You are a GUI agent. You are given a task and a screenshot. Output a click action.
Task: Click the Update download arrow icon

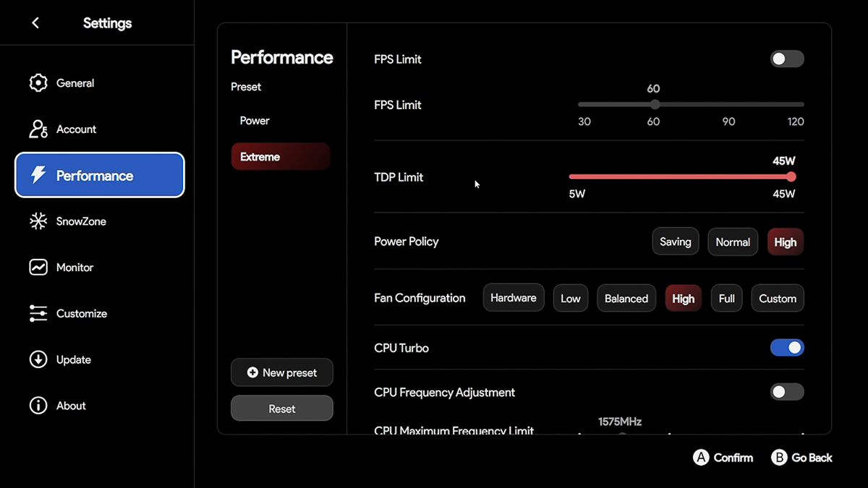point(38,359)
